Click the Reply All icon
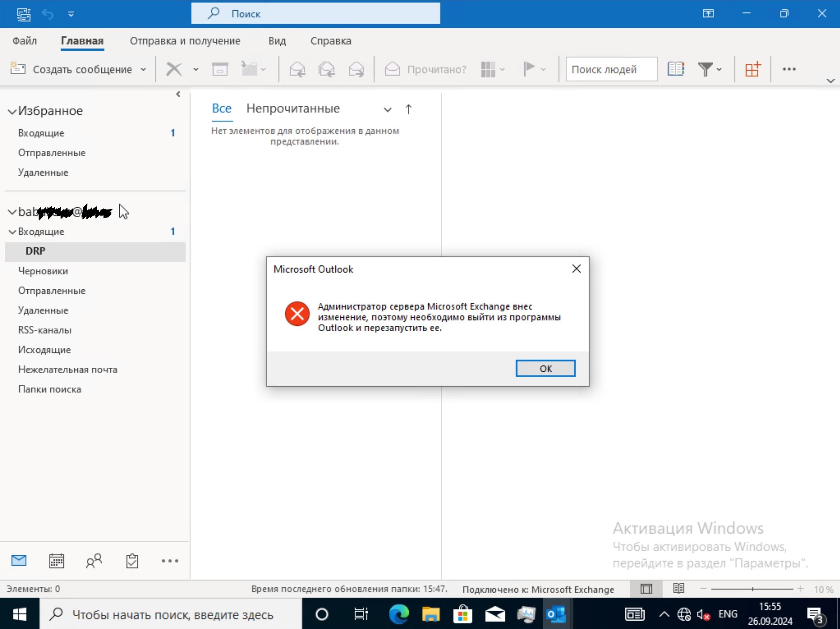Screen dimensions: 840x629 coord(327,69)
